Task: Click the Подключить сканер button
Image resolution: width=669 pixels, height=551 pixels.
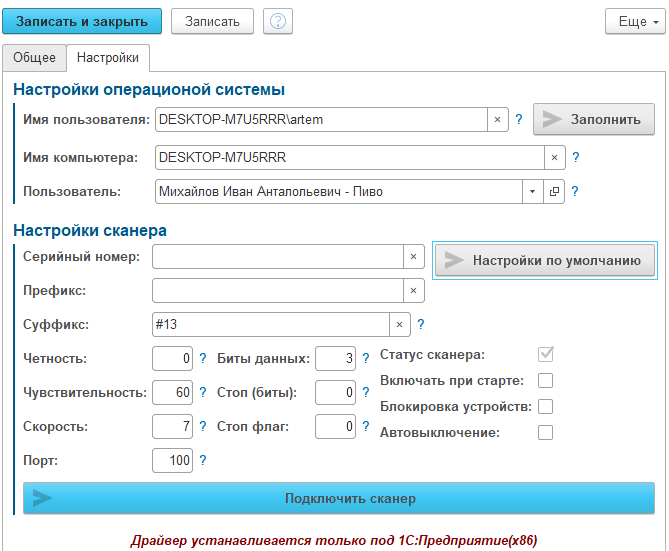Action: coord(339,498)
